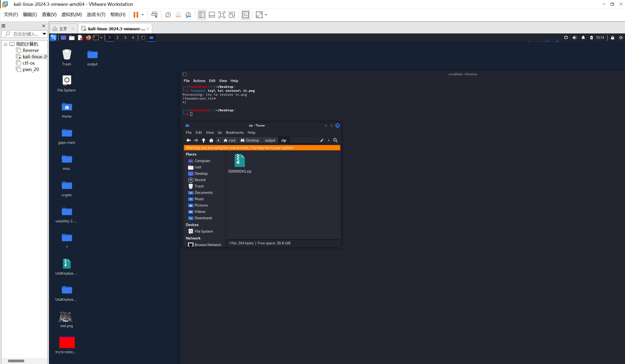Open the 选项卡(T) menu

tap(96, 15)
